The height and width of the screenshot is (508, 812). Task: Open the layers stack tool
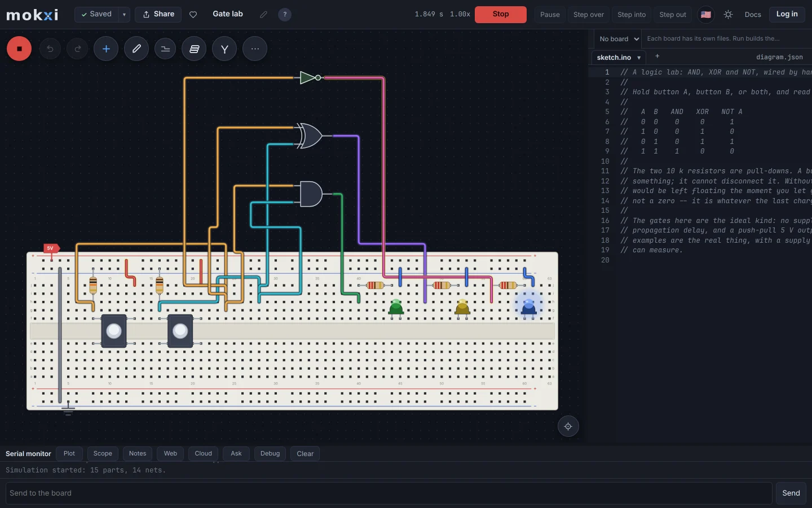(x=195, y=49)
